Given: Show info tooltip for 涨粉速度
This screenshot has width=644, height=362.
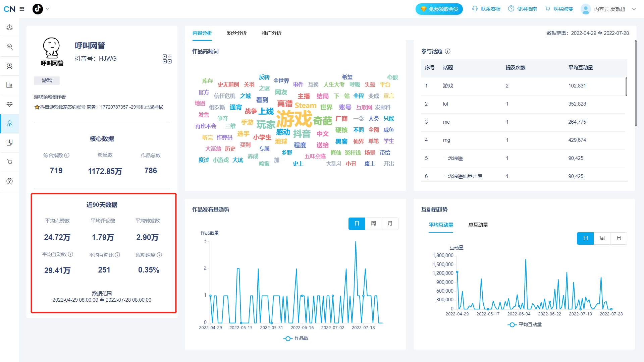Looking at the screenshot, I should tap(160, 255).
